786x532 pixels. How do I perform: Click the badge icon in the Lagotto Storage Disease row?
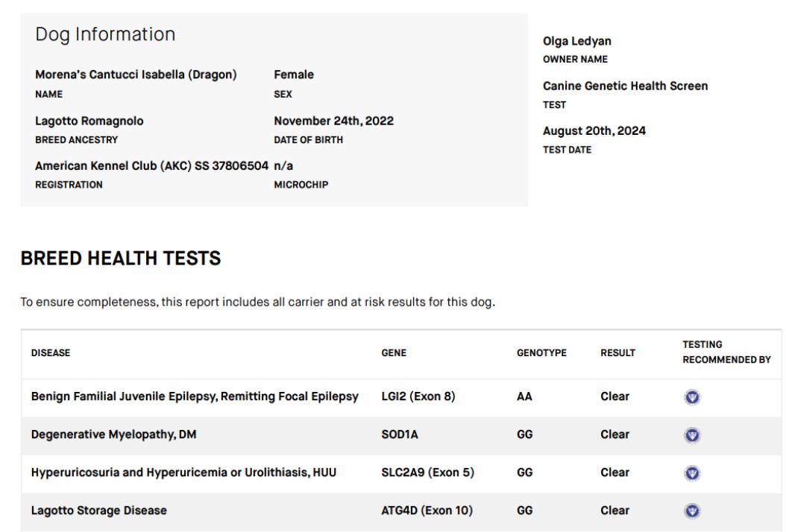(692, 511)
